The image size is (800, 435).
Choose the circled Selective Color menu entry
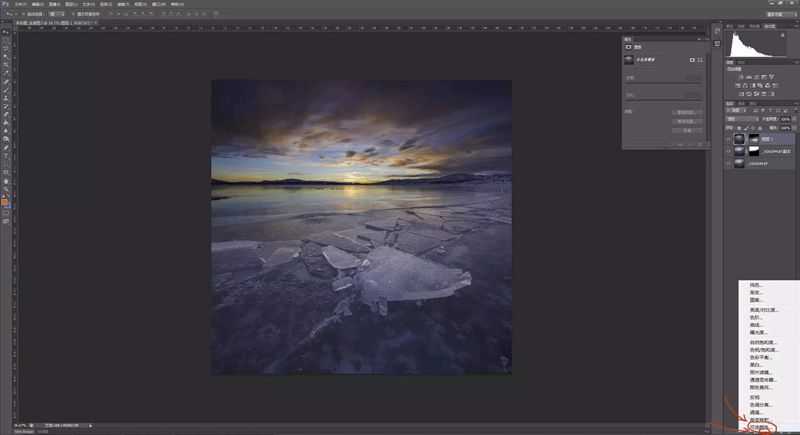(x=760, y=427)
